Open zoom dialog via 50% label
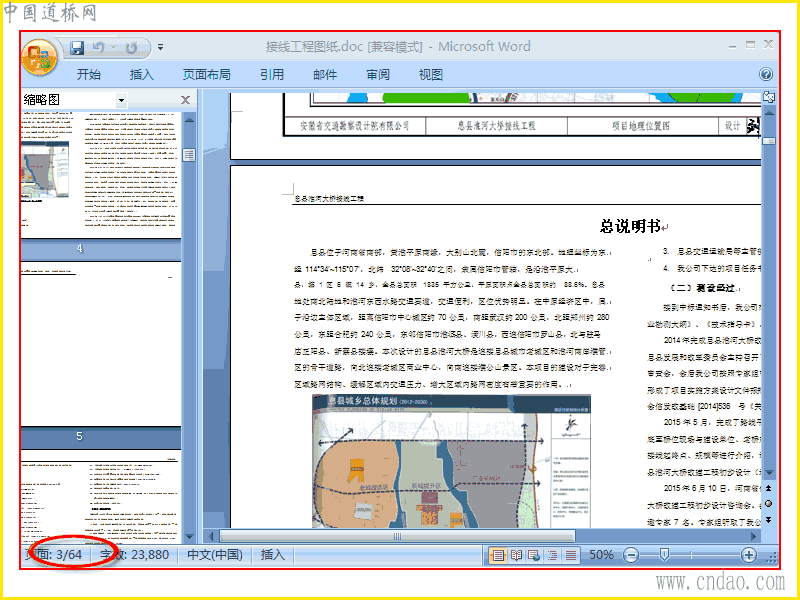This screenshot has height=600, width=800. click(602, 555)
